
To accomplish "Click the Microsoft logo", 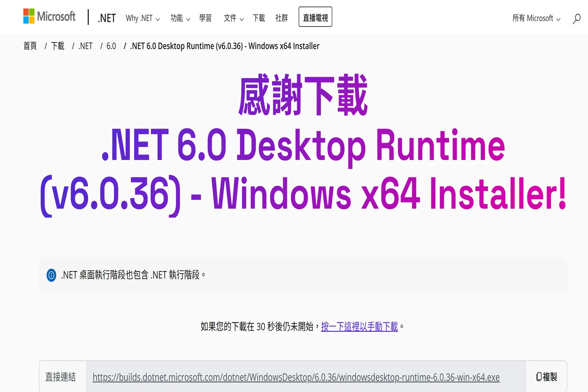I will click(x=49, y=16).
